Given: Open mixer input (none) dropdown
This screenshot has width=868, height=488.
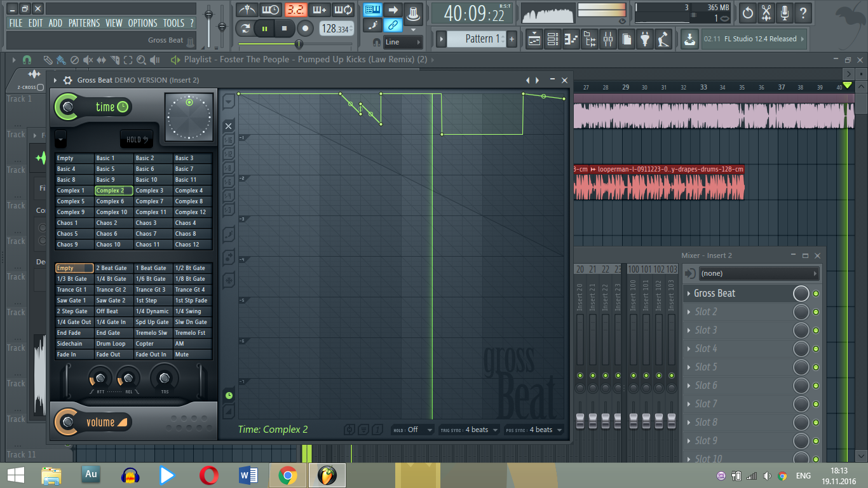Looking at the screenshot, I should (759, 274).
